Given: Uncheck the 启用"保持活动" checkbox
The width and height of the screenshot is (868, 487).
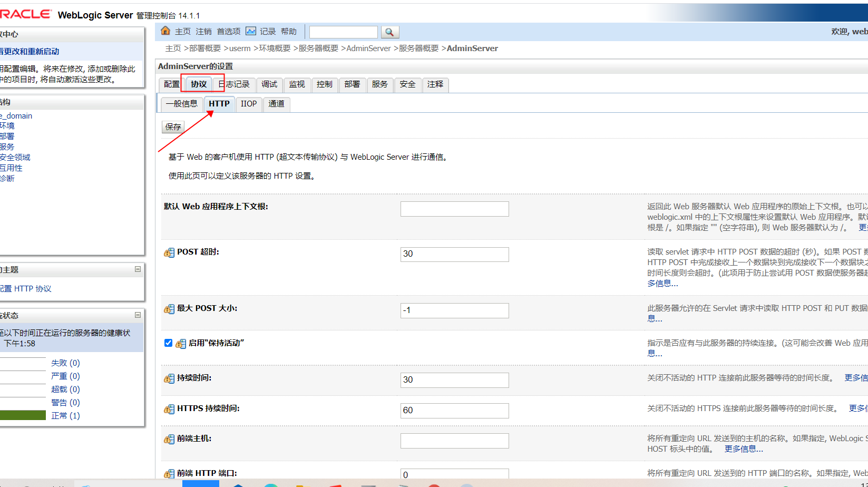Looking at the screenshot, I should click(x=168, y=343).
